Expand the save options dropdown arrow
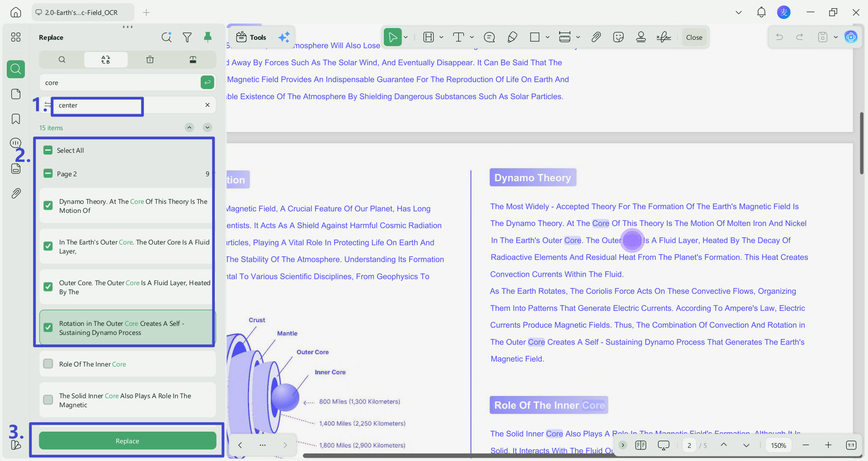Image resolution: width=868 pixels, height=461 pixels. [835, 37]
